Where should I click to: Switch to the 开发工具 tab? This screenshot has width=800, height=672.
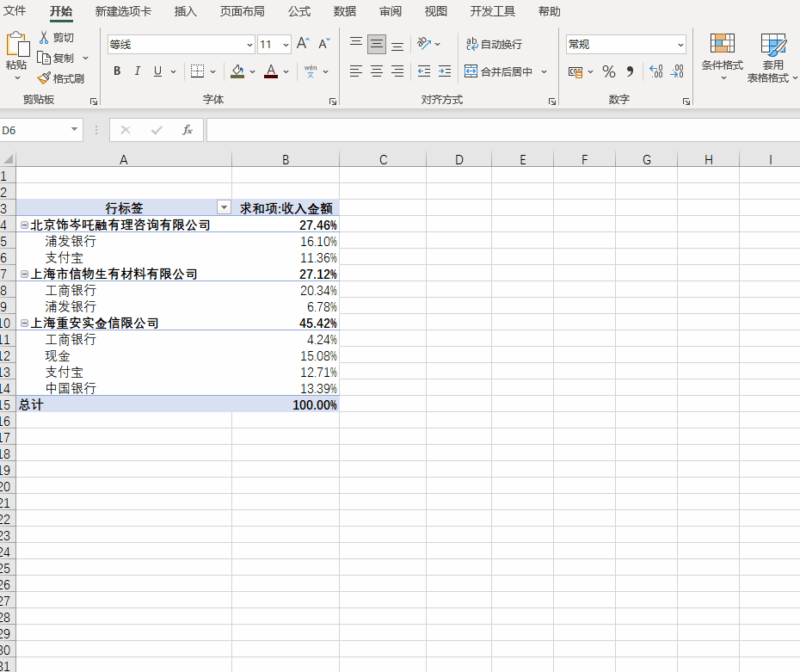pyautogui.click(x=492, y=11)
